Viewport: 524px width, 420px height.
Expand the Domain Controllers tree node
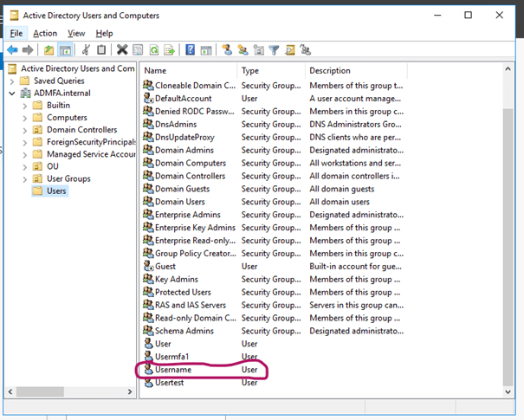click(x=24, y=130)
